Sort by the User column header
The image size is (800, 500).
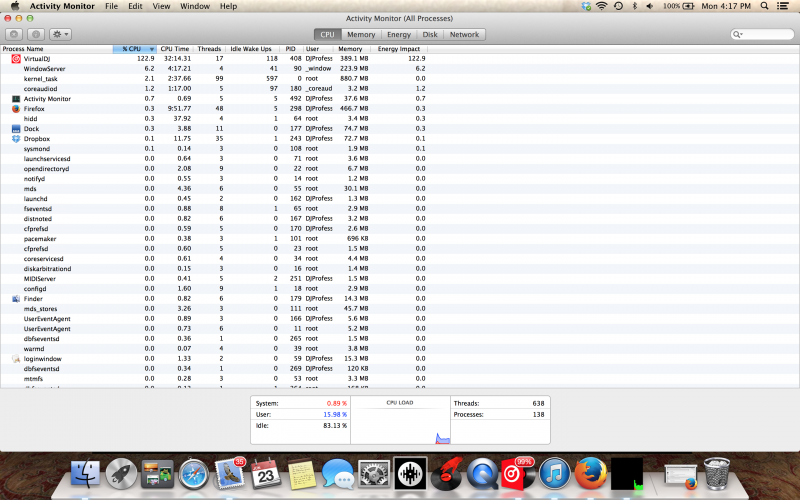pyautogui.click(x=317, y=49)
